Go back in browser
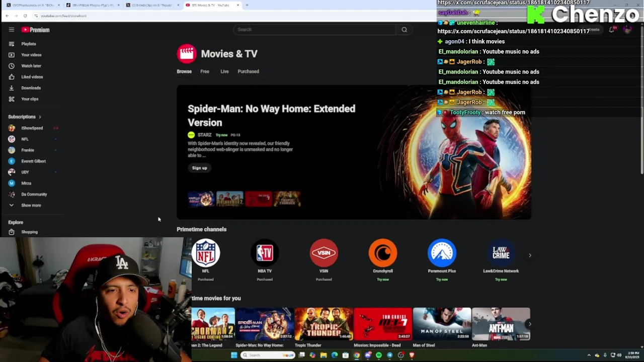Screen dimensions: 644x362 (7, 16)
